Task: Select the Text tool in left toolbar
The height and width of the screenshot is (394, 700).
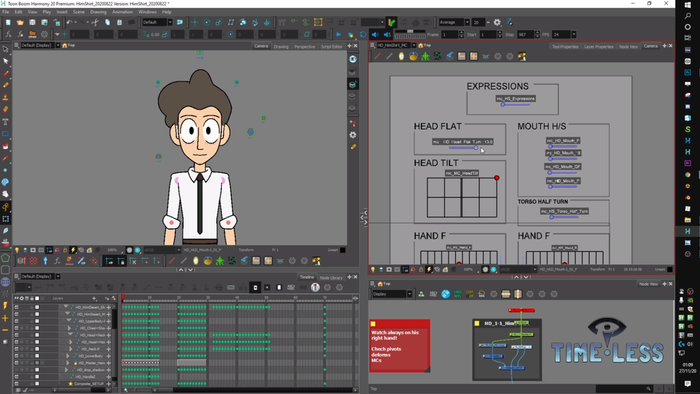Action: pos(5,121)
